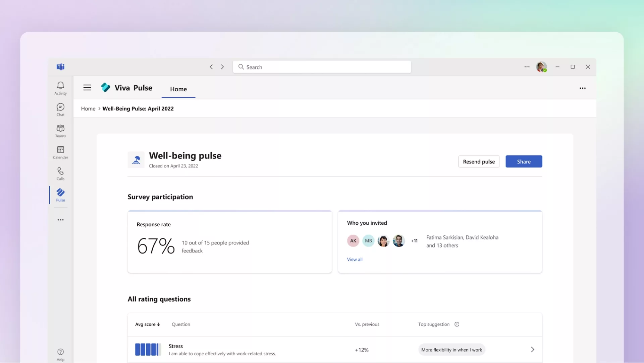Open the user profile avatar

541,67
